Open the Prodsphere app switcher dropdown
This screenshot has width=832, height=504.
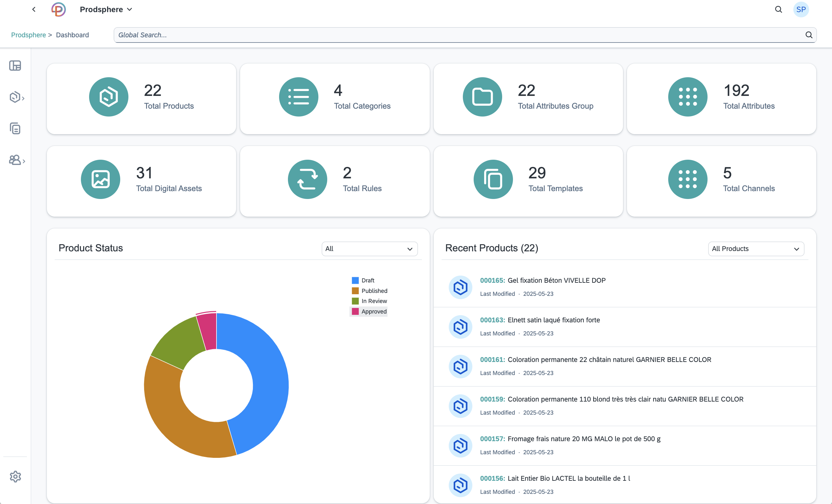tap(106, 9)
